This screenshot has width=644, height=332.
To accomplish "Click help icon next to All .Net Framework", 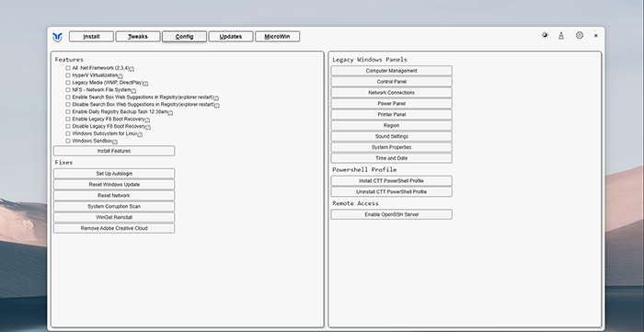I will pos(132,69).
